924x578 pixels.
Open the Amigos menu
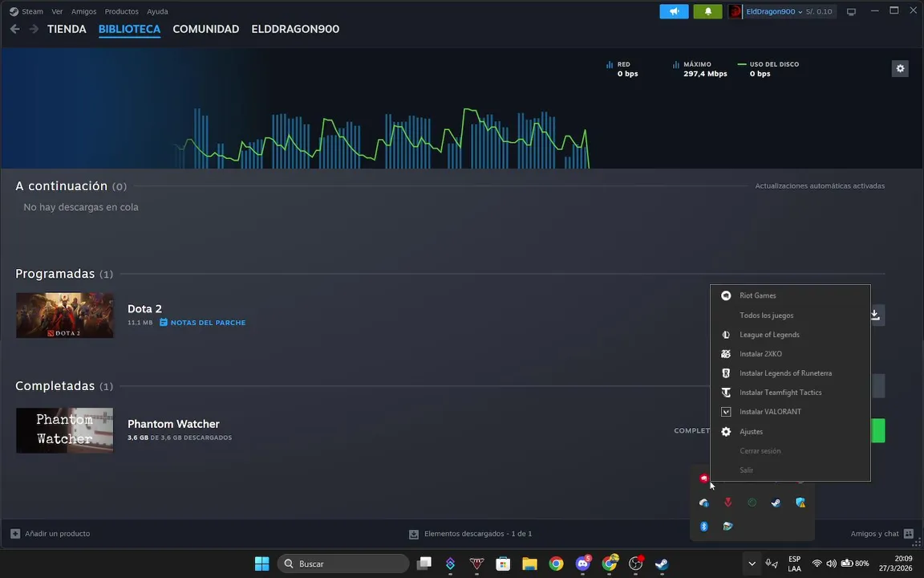click(x=83, y=11)
